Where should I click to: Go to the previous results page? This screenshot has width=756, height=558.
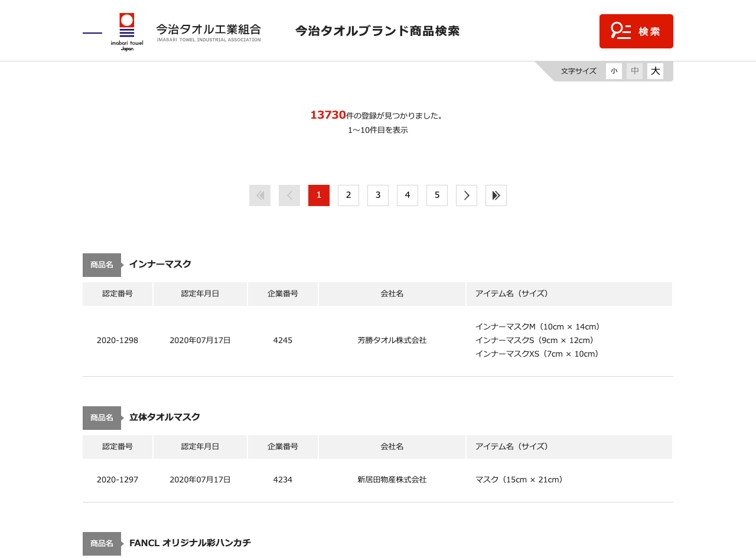click(x=289, y=195)
